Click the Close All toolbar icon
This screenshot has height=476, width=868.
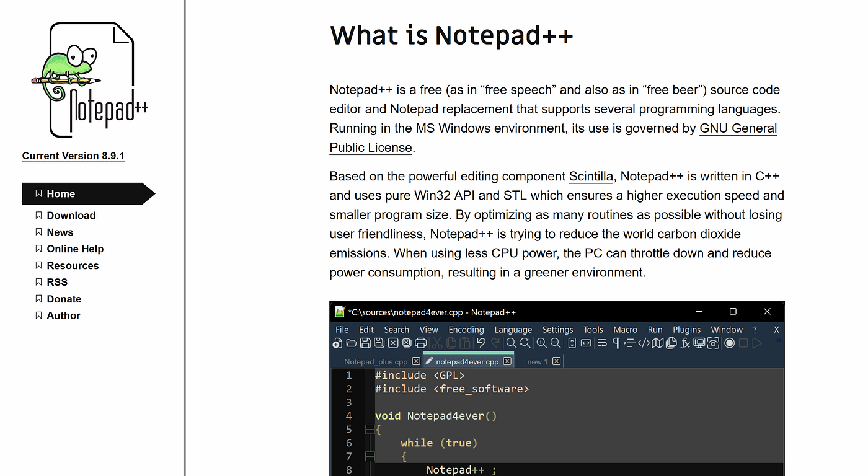[x=407, y=343]
